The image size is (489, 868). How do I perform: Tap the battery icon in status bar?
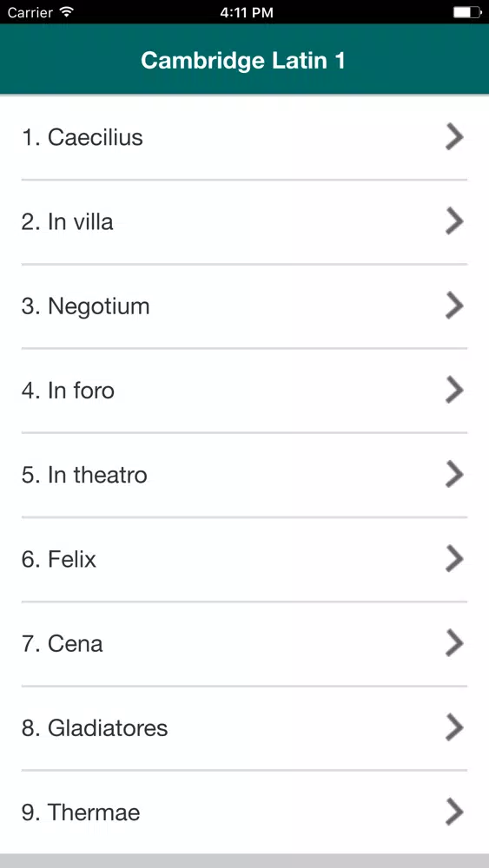click(466, 11)
